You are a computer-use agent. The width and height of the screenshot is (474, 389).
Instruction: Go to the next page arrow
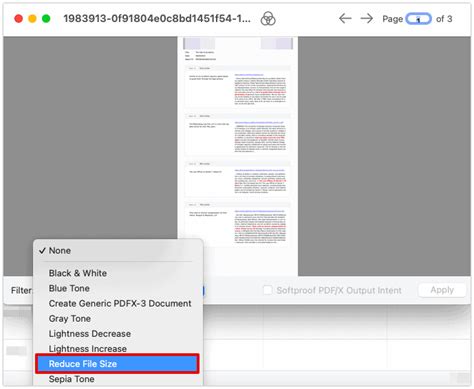(x=367, y=18)
